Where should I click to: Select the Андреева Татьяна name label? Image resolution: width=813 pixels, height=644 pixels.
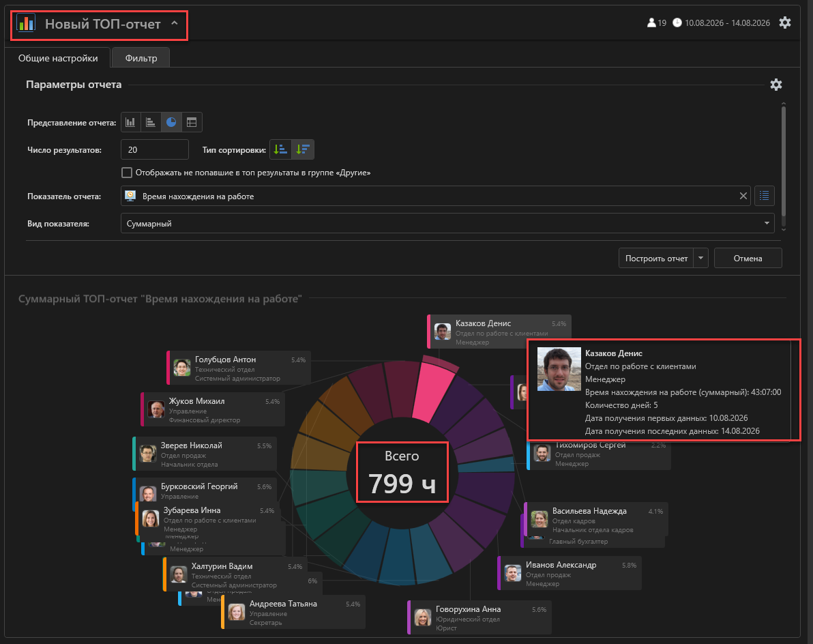tap(283, 604)
